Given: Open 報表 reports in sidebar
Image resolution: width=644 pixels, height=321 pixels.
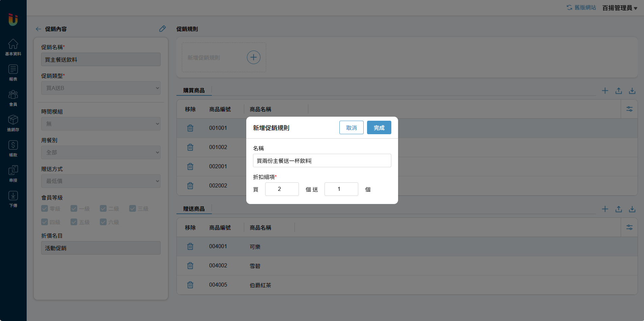Looking at the screenshot, I should 13,72.
